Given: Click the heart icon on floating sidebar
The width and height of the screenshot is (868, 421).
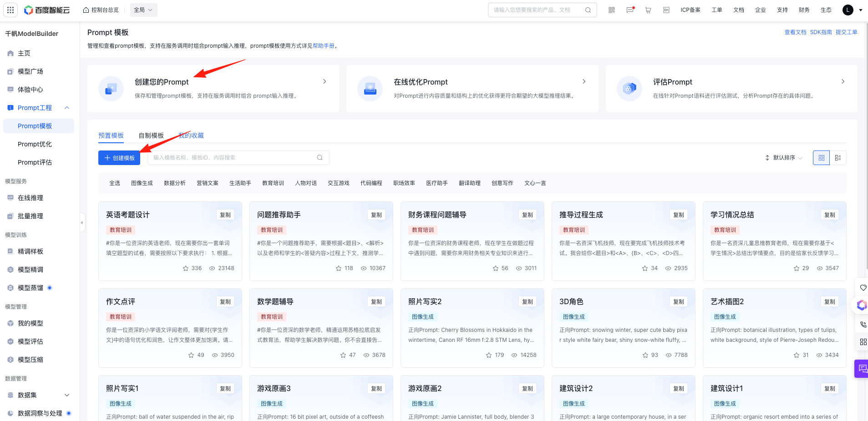Looking at the screenshot, I should point(863,288).
